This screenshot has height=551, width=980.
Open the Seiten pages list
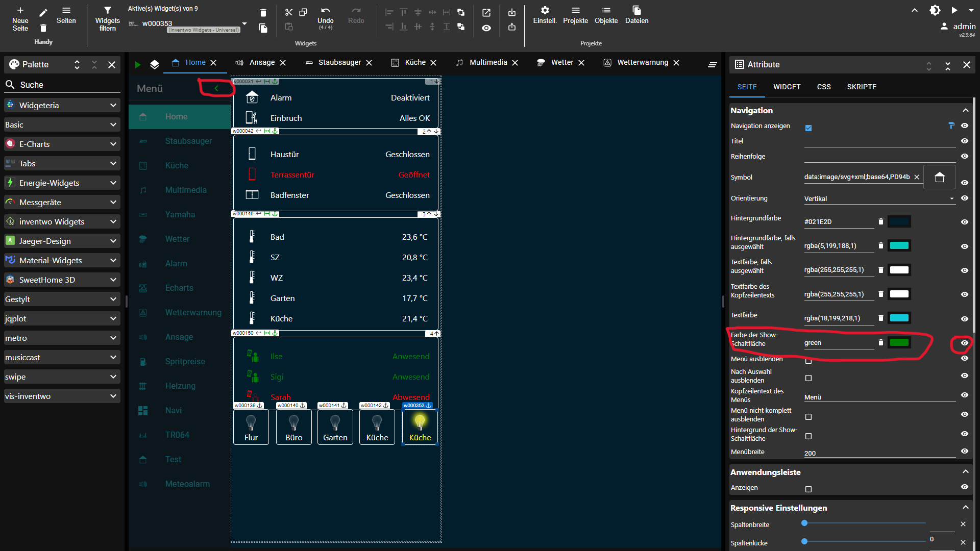click(66, 15)
